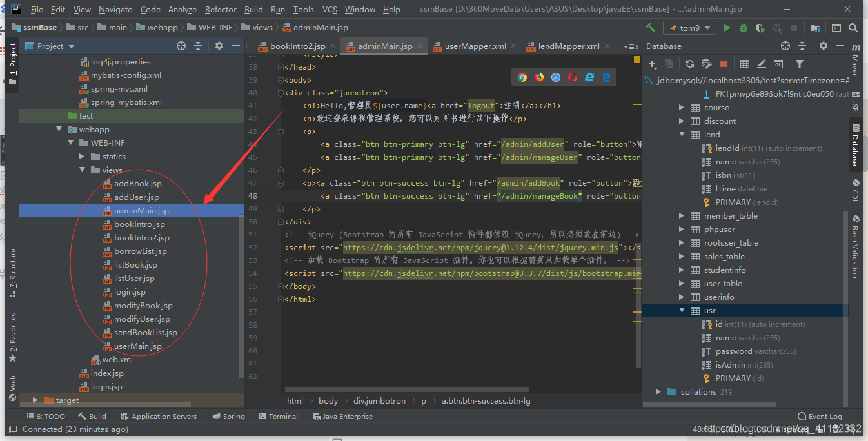Open the table editor icon in the Database toolbar

pos(745,64)
